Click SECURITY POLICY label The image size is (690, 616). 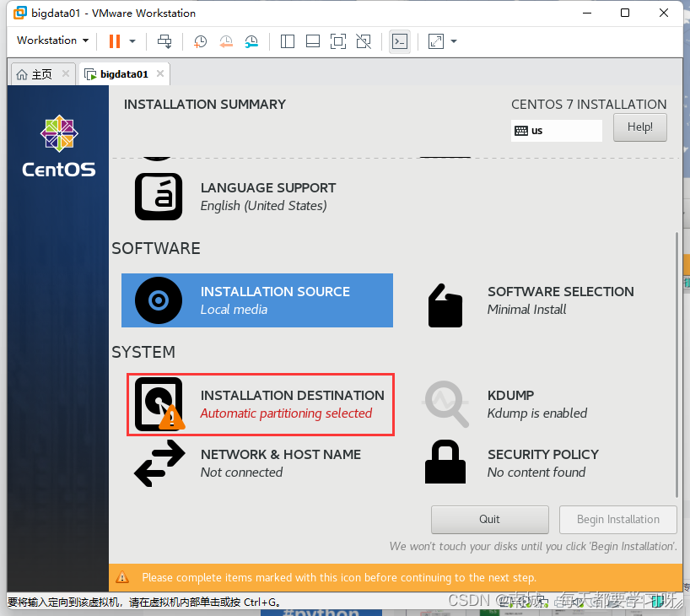point(543,454)
